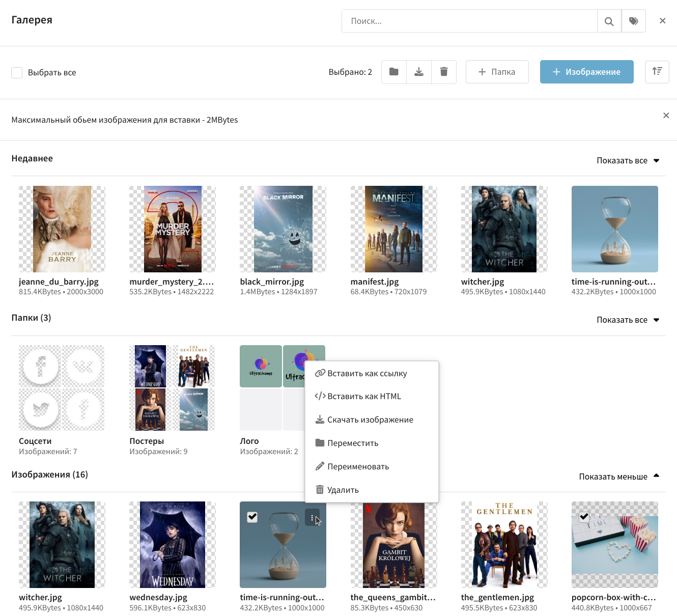
Task: Click jeanne_du_barry.jpg file name
Action: 59,282
